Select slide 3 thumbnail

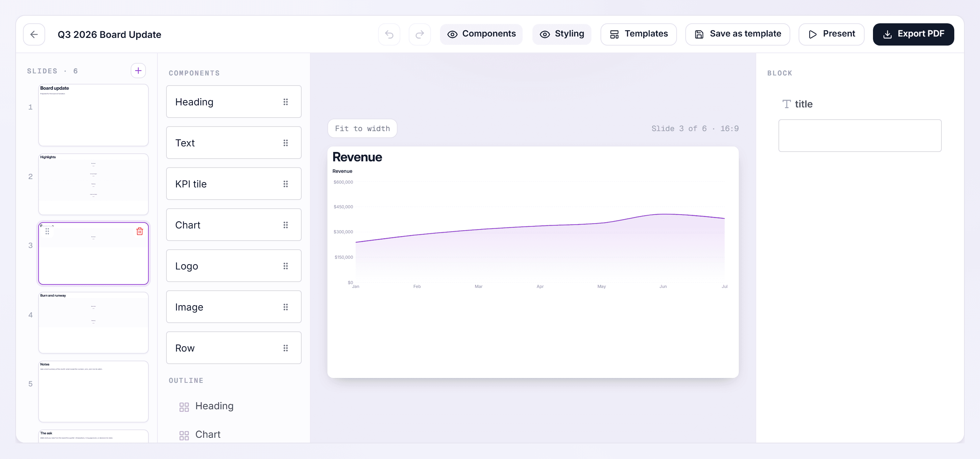(x=93, y=253)
